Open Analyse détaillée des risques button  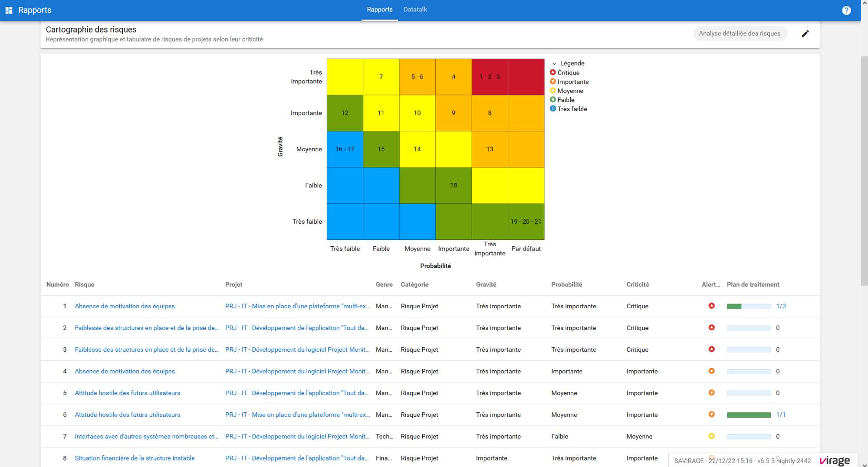[x=740, y=33]
